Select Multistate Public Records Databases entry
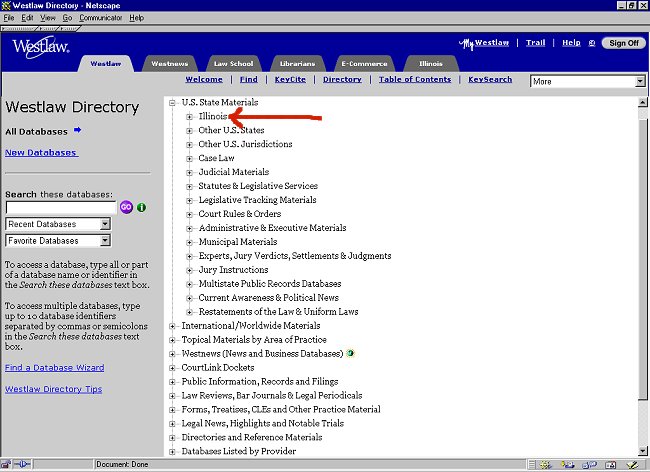The height and width of the screenshot is (472, 650). click(x=270, y=284)
